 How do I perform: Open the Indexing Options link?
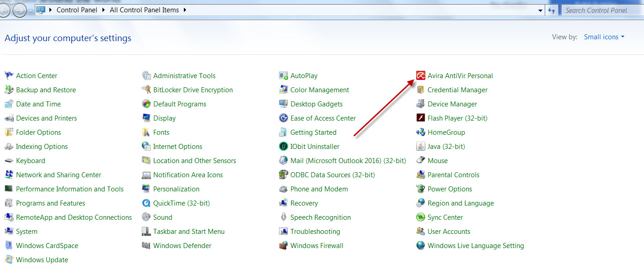point(42,147)
